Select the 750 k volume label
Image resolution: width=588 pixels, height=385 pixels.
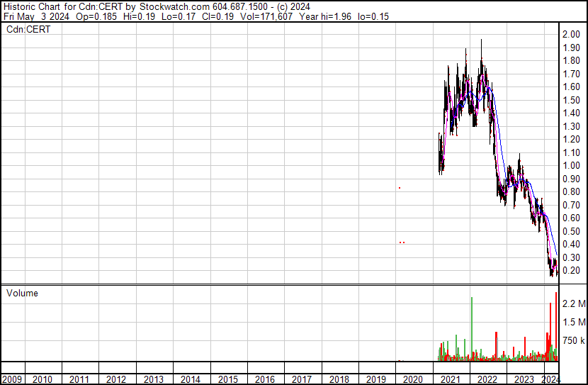coord(574,341)
